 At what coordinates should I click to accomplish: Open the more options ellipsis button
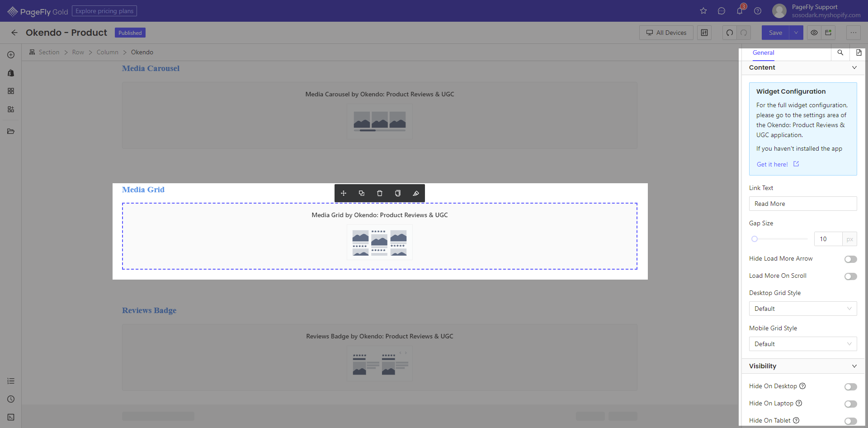click(854, 33)
